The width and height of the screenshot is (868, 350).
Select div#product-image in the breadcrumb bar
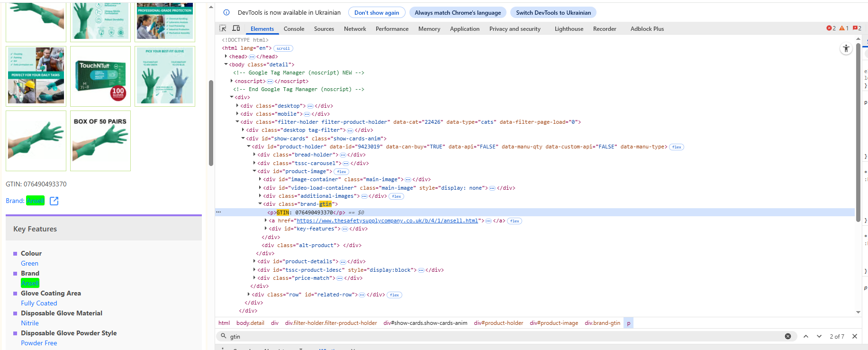click(554, 323)
